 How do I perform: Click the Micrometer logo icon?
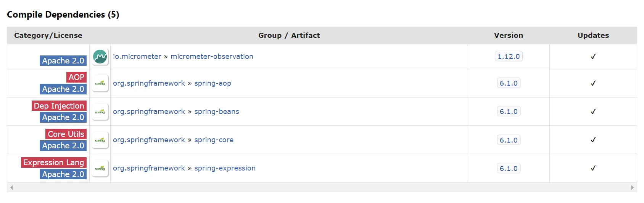[100, 57]
